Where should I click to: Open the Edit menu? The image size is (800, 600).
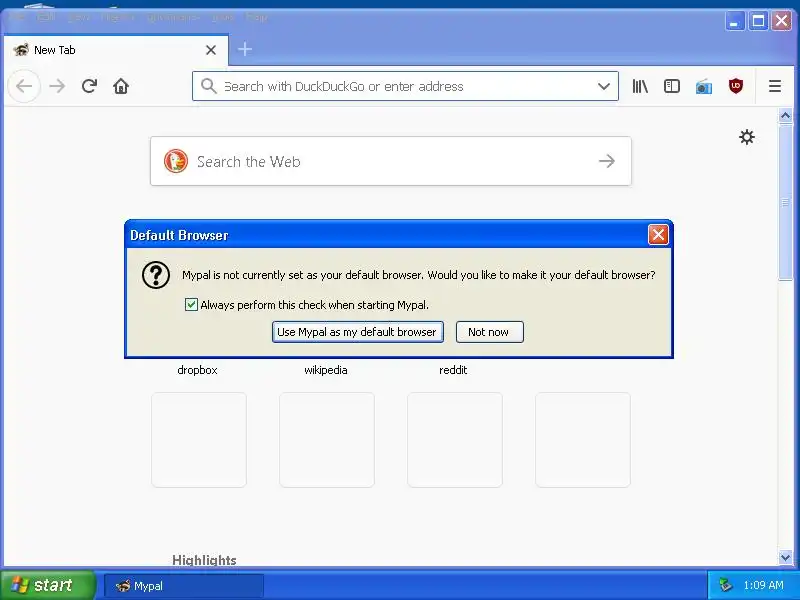click(x=46, y=17)
